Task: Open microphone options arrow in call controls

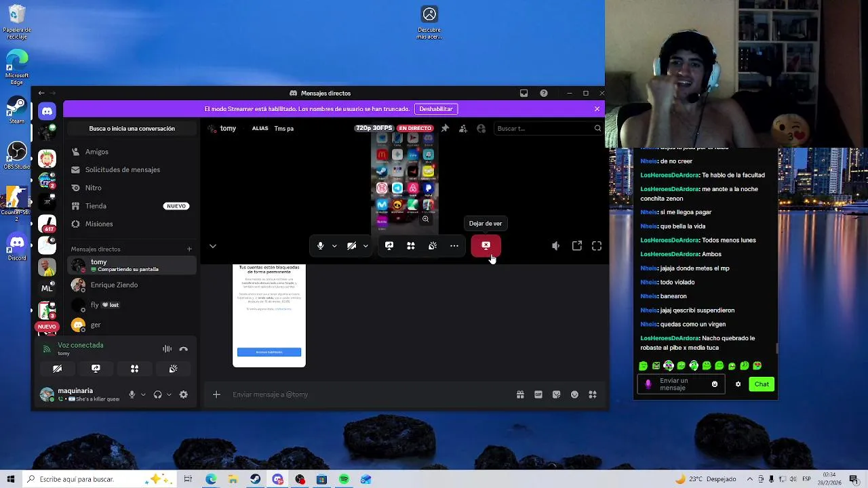Action: pos(334,246)
